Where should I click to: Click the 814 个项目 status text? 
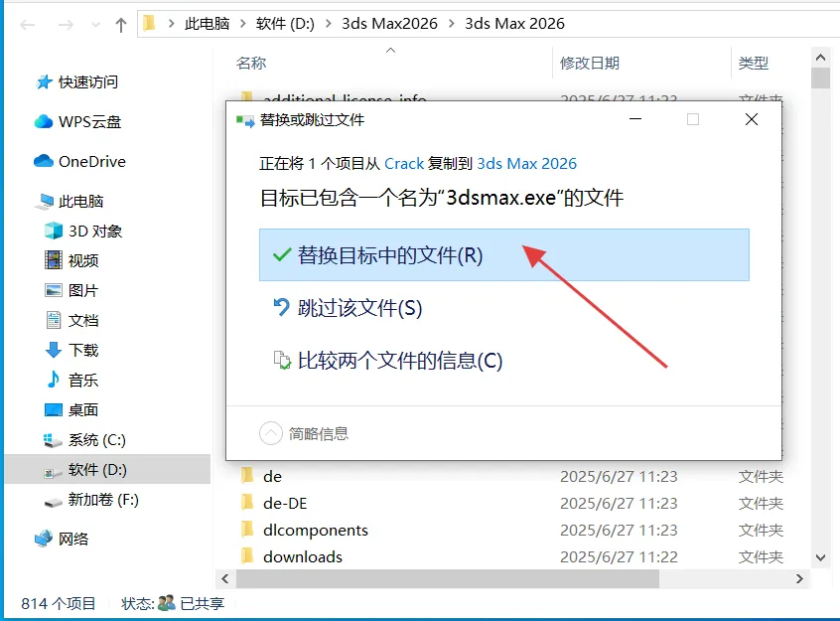point(59,604)
